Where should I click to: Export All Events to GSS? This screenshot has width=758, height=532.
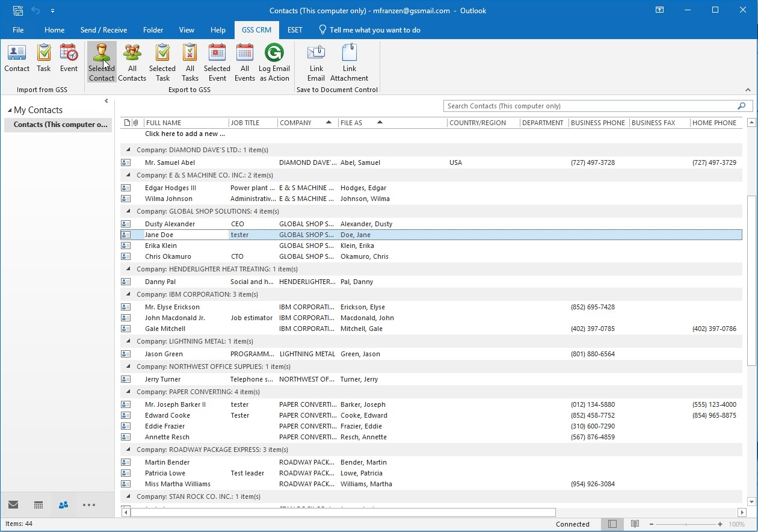click(245, 63)
